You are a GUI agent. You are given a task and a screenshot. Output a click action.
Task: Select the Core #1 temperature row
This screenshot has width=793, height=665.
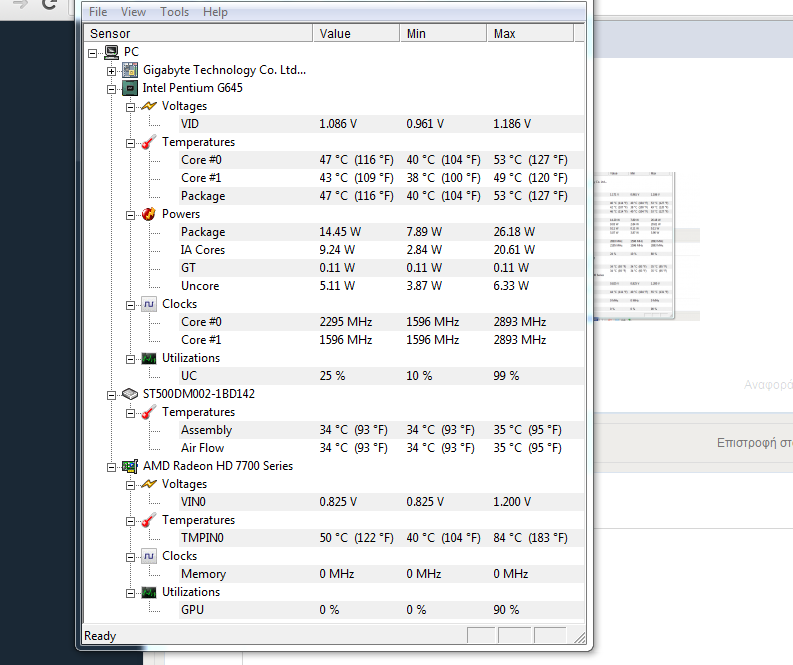[x=381, y=178]
